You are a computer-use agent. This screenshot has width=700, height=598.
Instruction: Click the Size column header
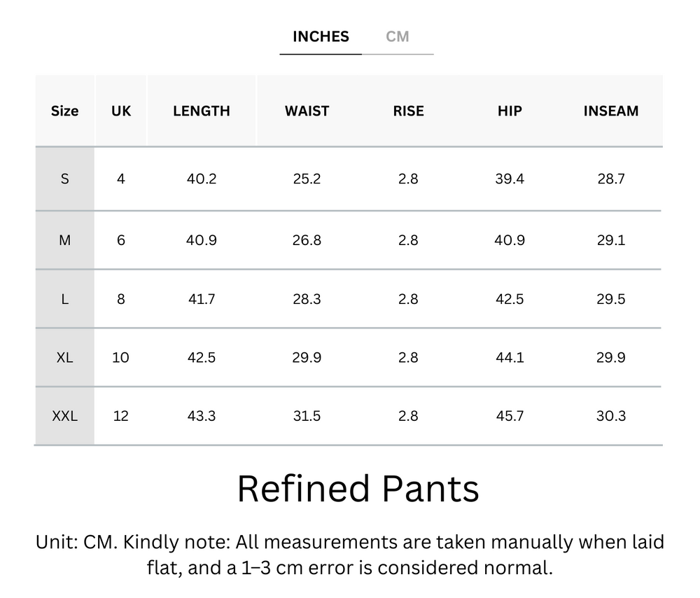point(64,111)
